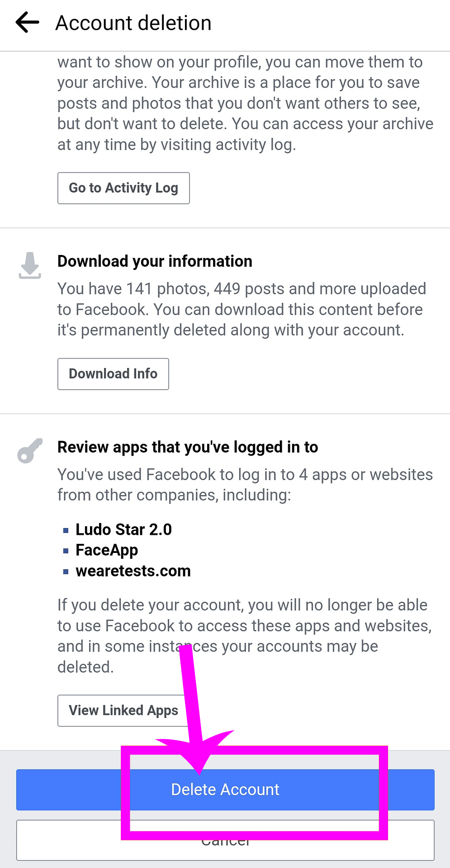This screenshot has height=868, width=450.
Task: Click the Account deletion page title
Action: coord(133,23)
